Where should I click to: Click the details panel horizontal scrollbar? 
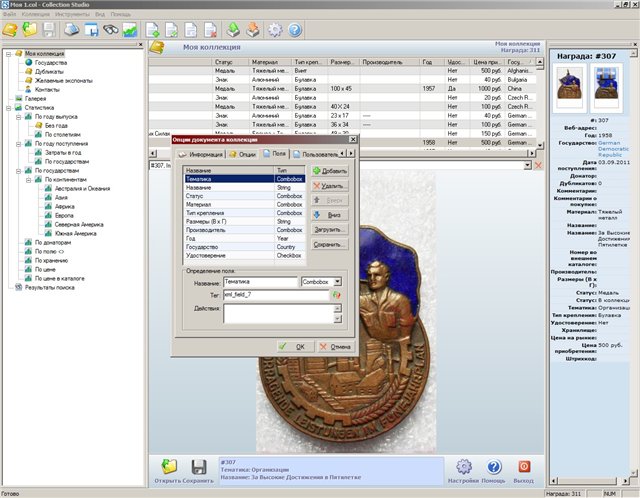click(591, 481)
